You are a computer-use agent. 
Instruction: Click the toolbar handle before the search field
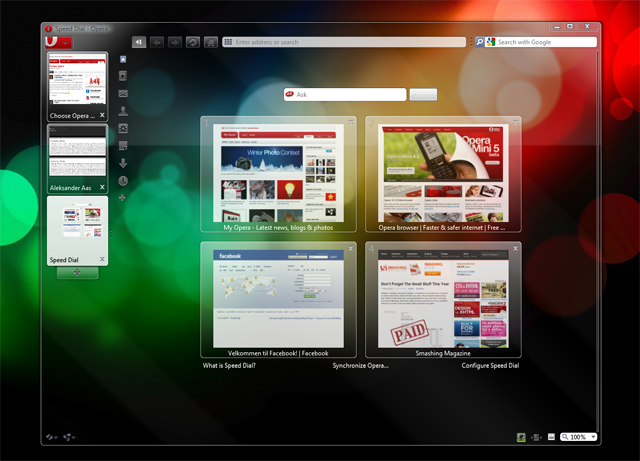[471, 42]
